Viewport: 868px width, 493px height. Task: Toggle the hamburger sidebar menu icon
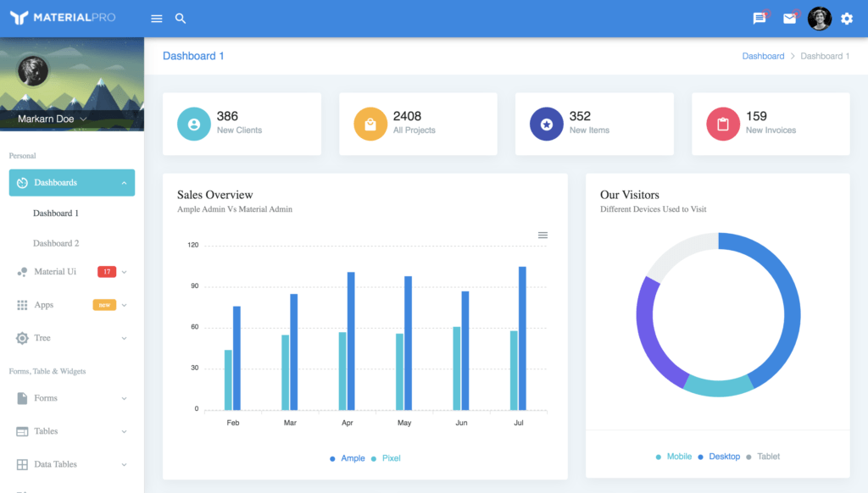[156, 19]
